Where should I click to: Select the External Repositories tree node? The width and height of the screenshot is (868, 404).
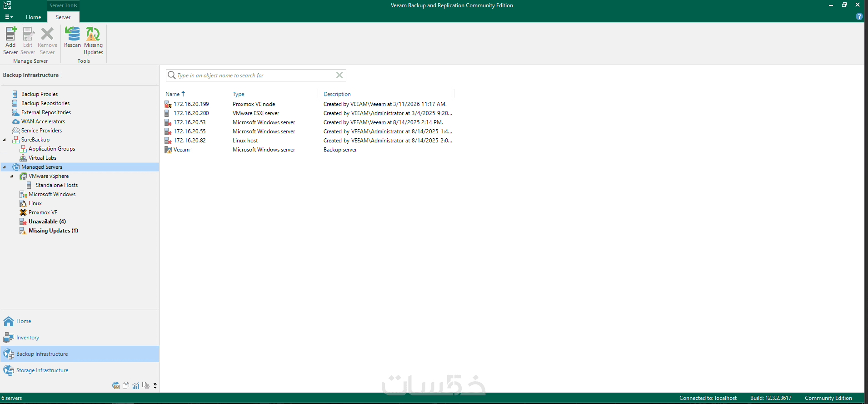point(46,112)
